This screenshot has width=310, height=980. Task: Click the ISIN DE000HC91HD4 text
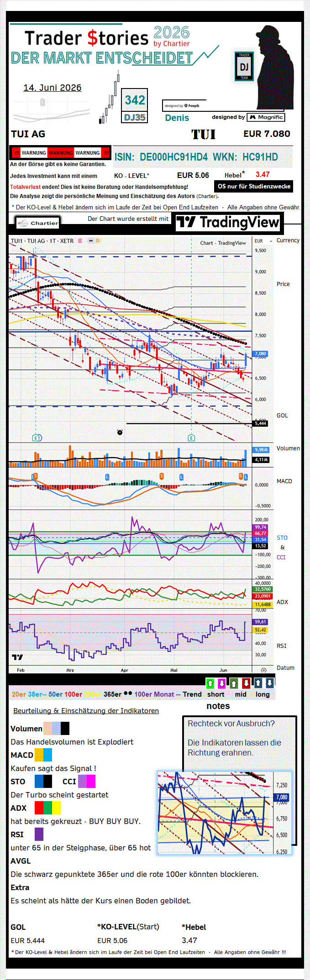pos(161,157)
